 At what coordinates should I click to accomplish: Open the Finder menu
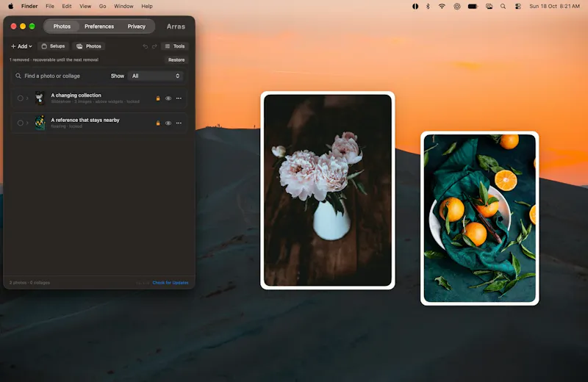pos(29,6)
